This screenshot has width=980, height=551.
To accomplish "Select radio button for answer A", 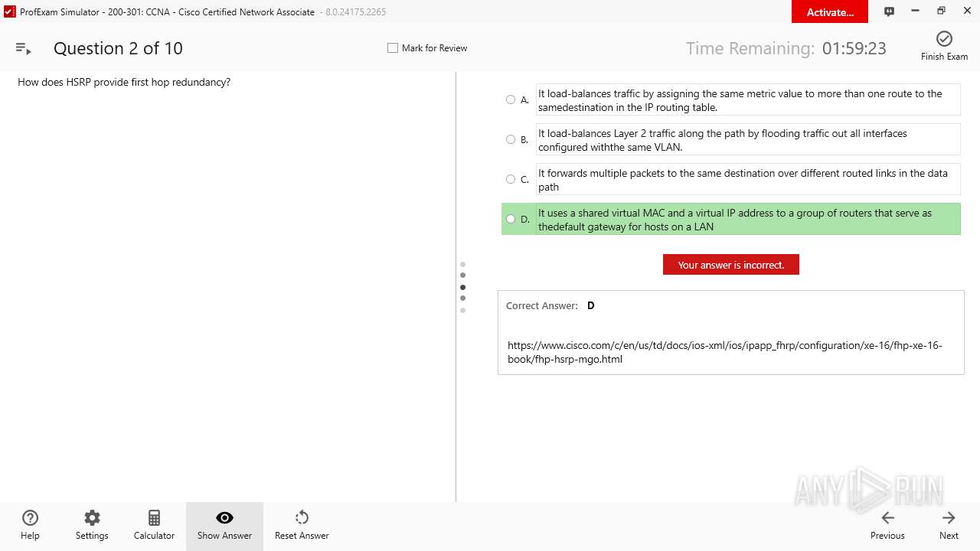I will (x=511, y=99).
